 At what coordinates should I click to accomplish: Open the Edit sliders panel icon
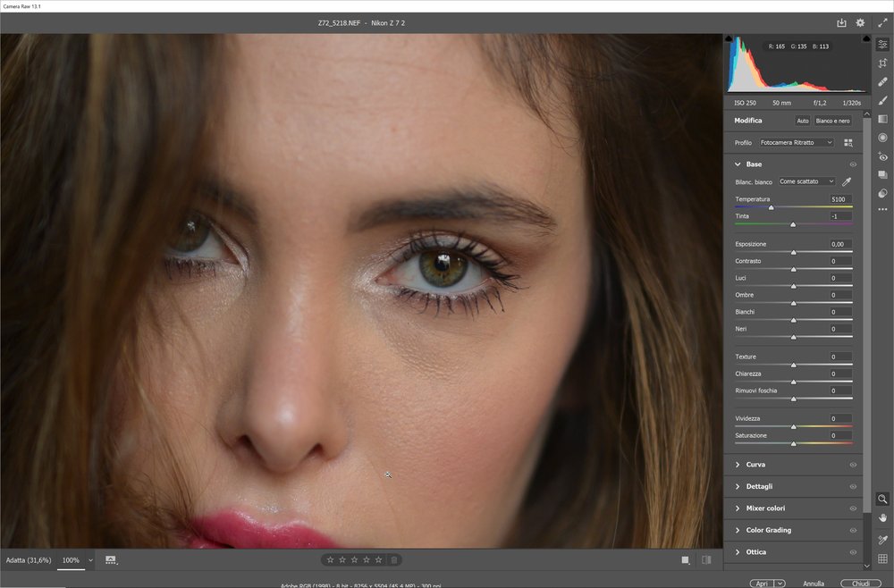tap(882, 45)
